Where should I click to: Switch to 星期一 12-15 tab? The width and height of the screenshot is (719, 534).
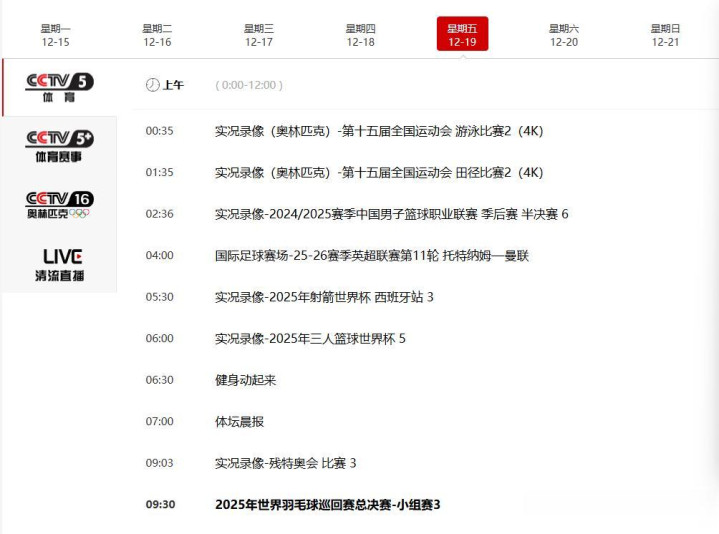[55, 35]
